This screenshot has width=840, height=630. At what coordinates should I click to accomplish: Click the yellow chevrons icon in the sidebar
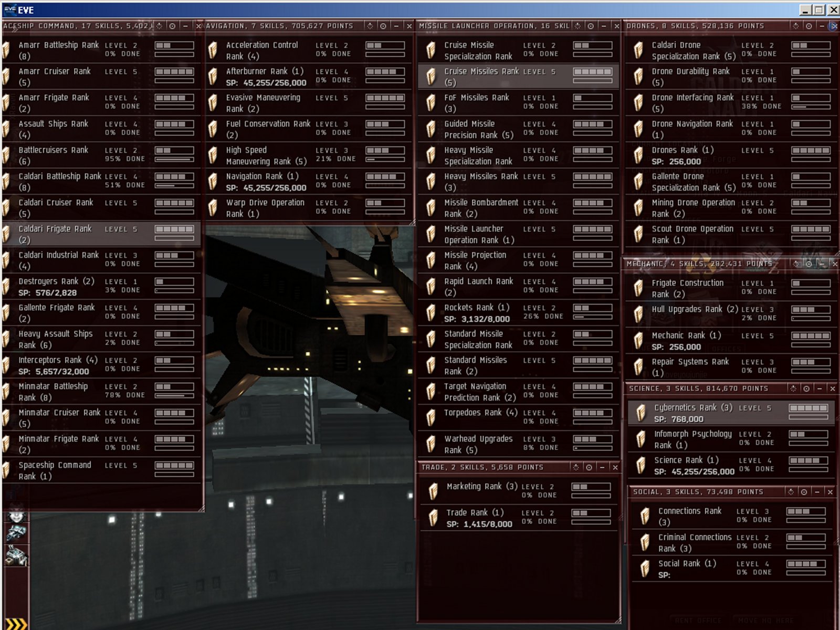(x=16, y=623)
